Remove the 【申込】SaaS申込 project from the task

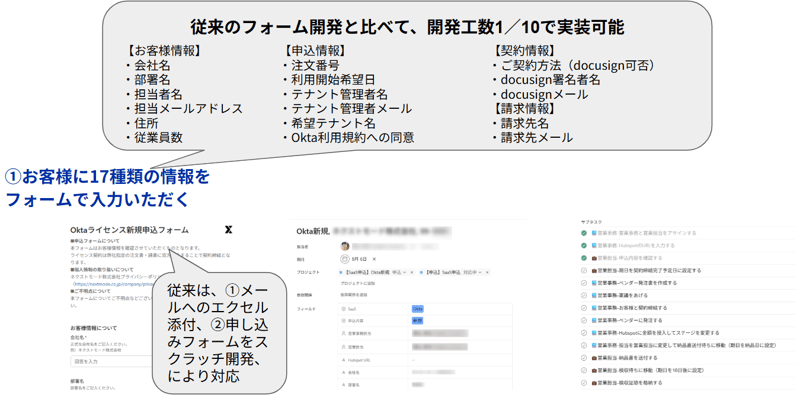point(488,273)
